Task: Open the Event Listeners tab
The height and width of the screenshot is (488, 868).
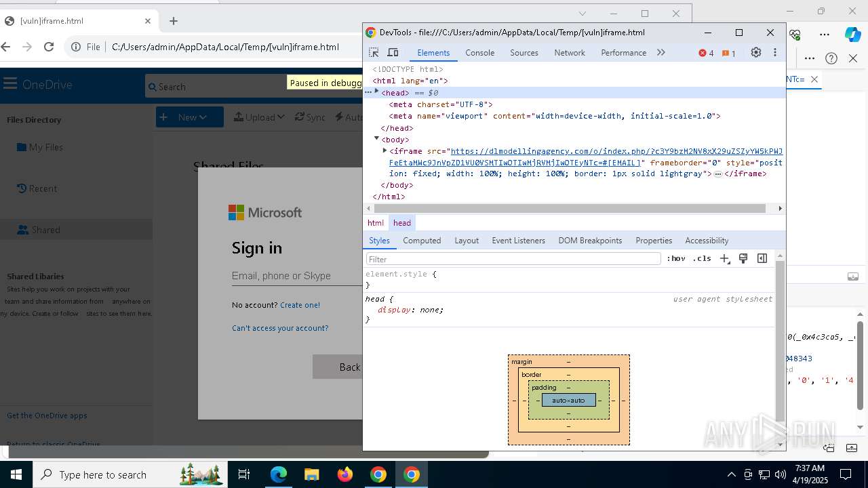Action: (x=518, y=241)
